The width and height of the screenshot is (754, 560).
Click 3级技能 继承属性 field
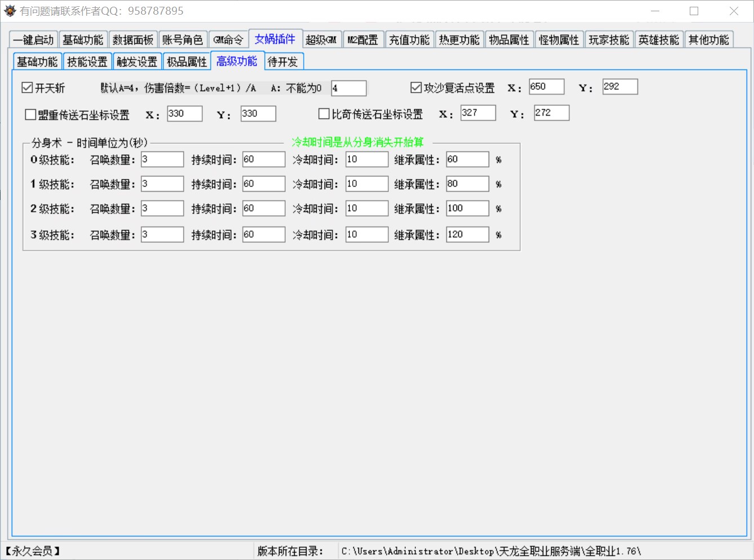[x=468, y=234]
